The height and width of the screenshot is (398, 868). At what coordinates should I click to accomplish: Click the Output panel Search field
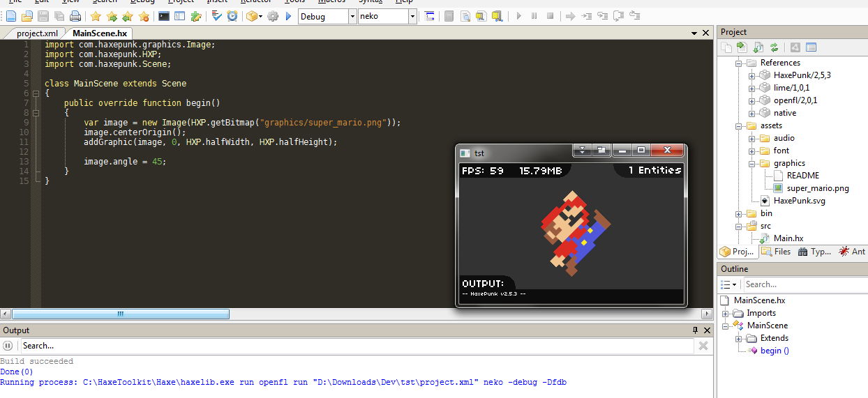pyautogui.click(x=356, y=346)
